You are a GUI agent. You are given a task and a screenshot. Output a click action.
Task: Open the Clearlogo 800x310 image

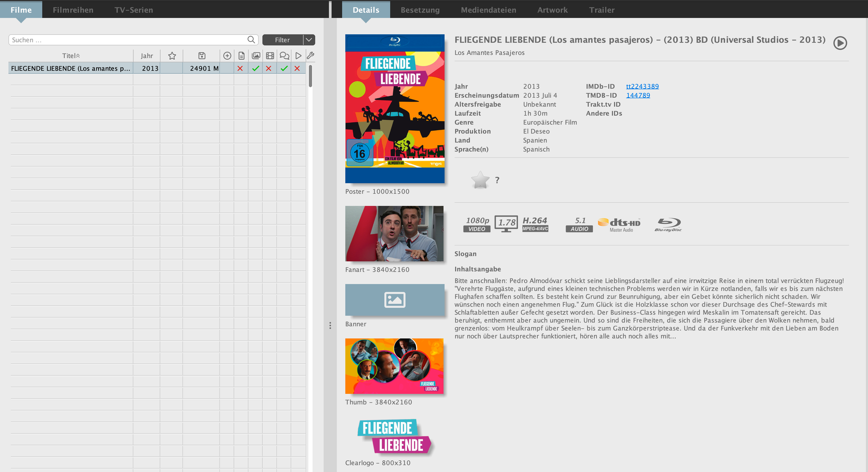395,436
